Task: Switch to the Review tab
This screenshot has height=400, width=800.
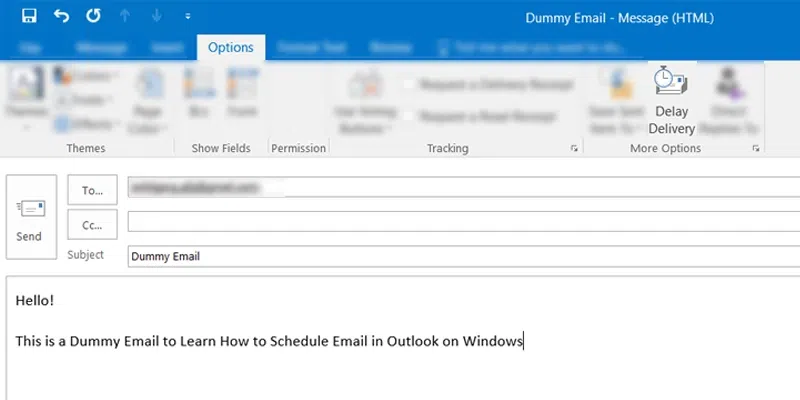Action: [x=390, y=48]
